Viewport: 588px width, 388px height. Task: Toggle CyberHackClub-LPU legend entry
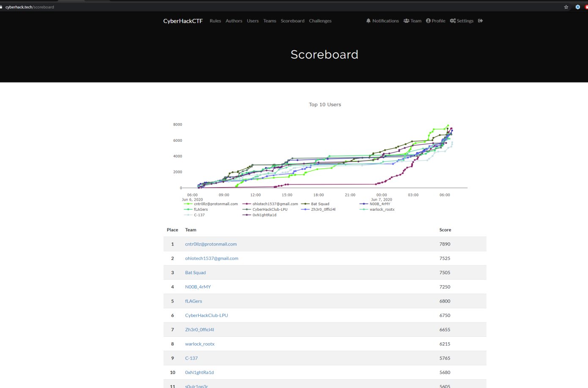click(265, 209)
